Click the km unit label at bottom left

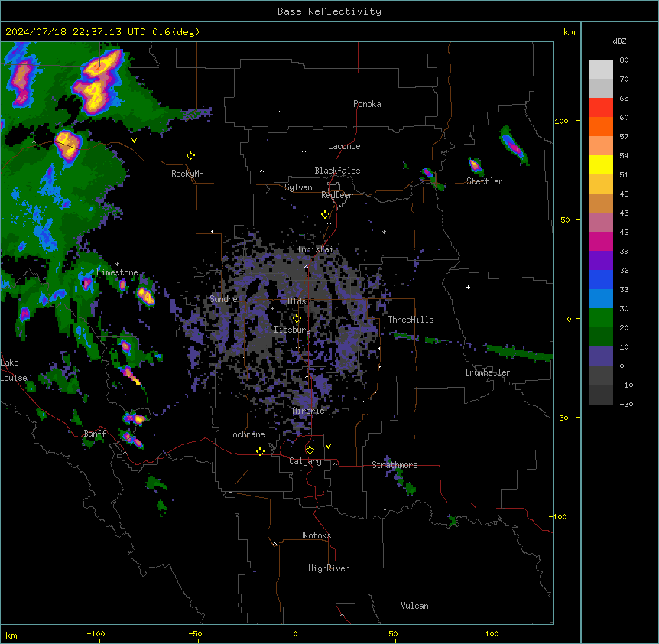point(11,635)
